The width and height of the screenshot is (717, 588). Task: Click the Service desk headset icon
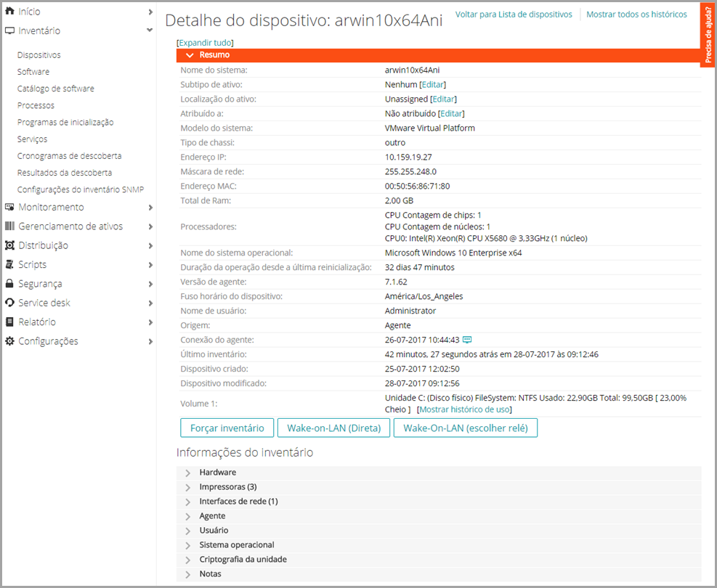(10, 303)
